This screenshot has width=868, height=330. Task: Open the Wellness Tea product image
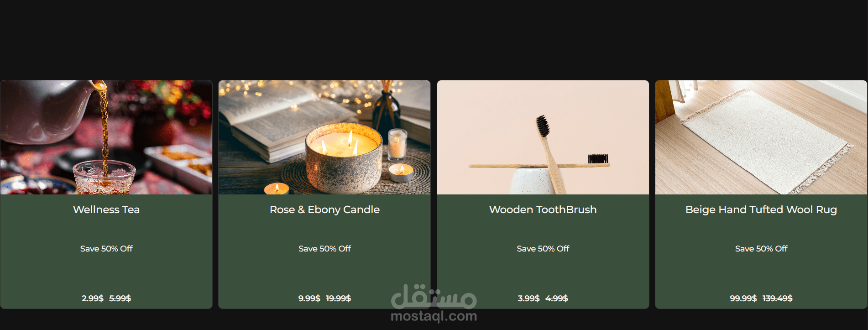pyautogui.click(x=106, y=137)
